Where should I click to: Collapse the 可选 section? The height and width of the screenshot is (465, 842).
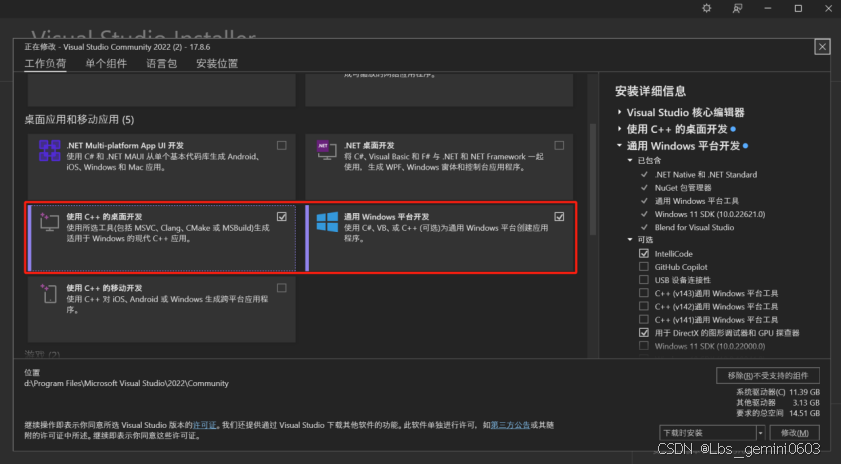click(630, 240)
